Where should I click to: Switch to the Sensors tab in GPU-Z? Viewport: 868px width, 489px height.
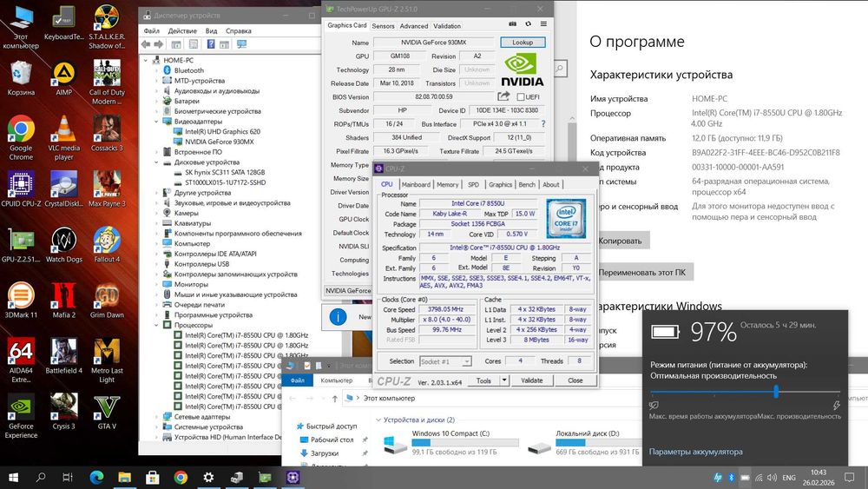coord(383,26)
